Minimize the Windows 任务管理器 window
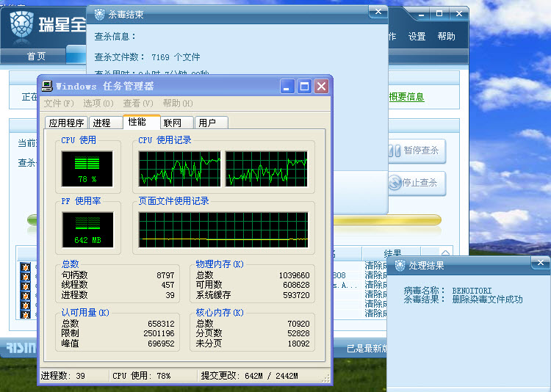 [x=289, y=87]
